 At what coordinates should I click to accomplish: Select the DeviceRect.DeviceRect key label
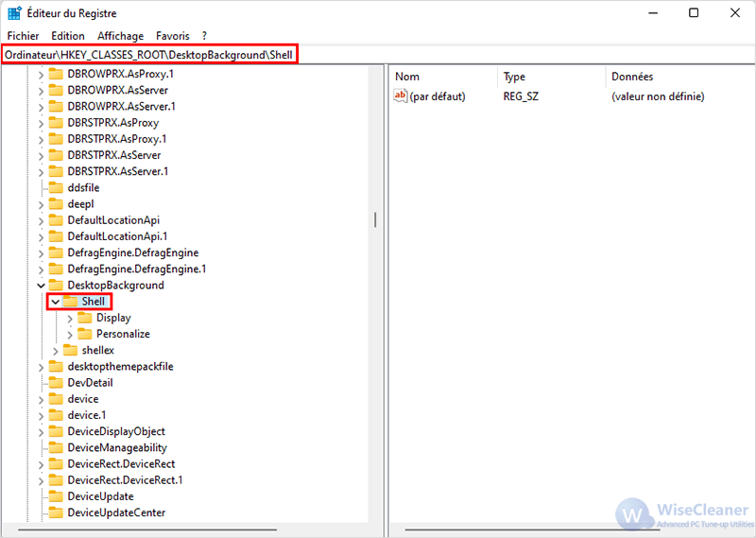[x=121, y=463]
